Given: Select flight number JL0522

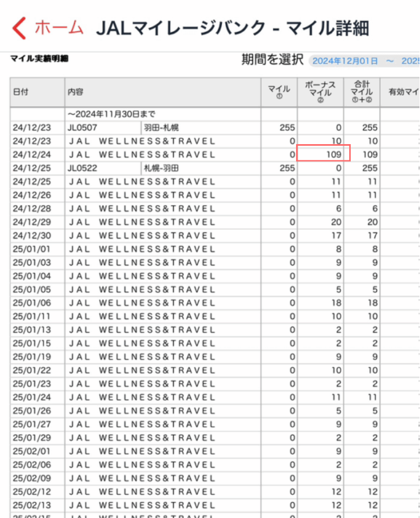Looking at the screenshot, I should point(82,168).
